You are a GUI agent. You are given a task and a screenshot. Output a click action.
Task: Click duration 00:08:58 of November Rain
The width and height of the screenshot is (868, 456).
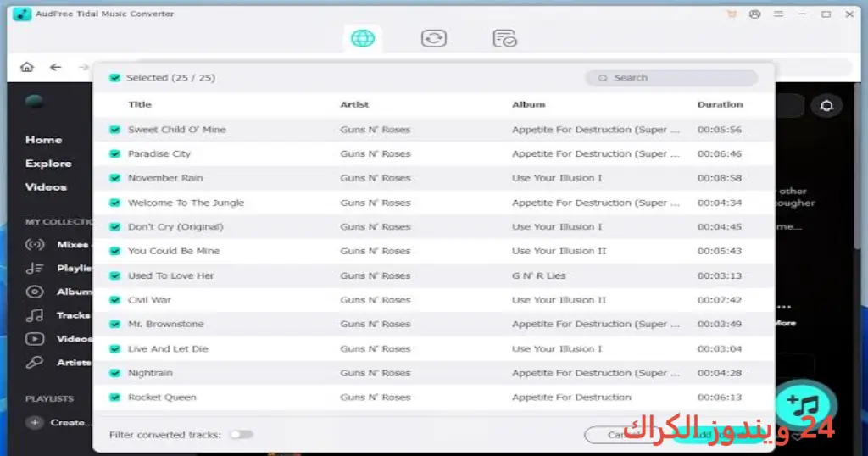(719, 178)
